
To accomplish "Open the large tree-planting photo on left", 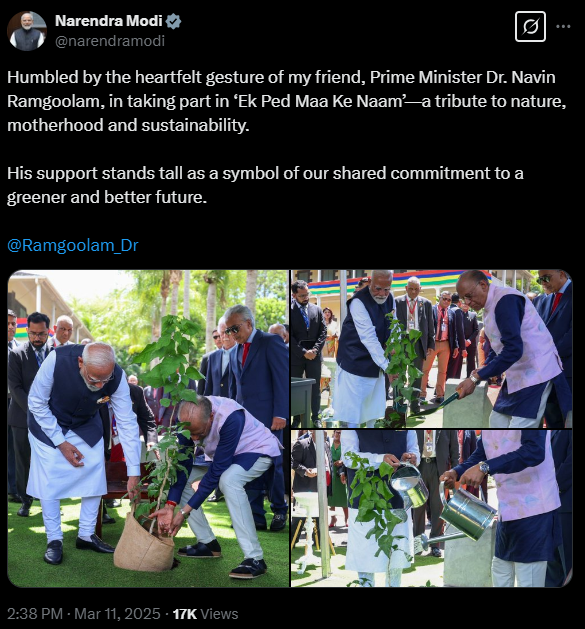I will click(148, 428).
